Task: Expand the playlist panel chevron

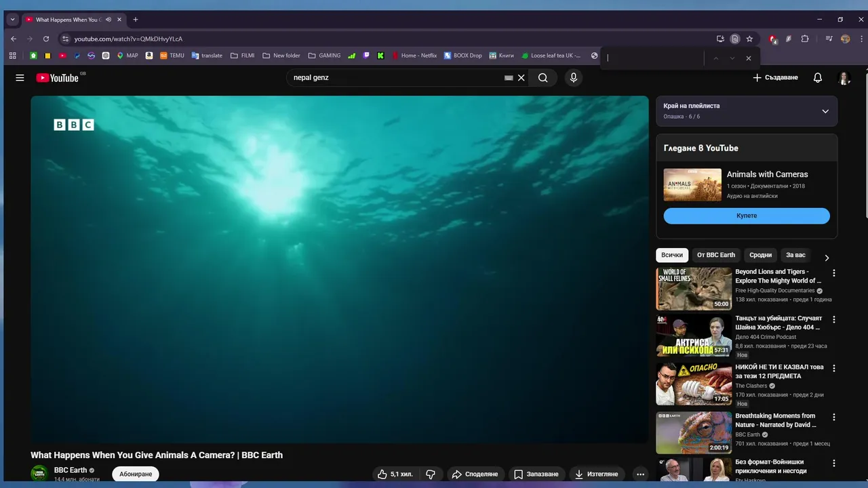Action: coord(825,111)
